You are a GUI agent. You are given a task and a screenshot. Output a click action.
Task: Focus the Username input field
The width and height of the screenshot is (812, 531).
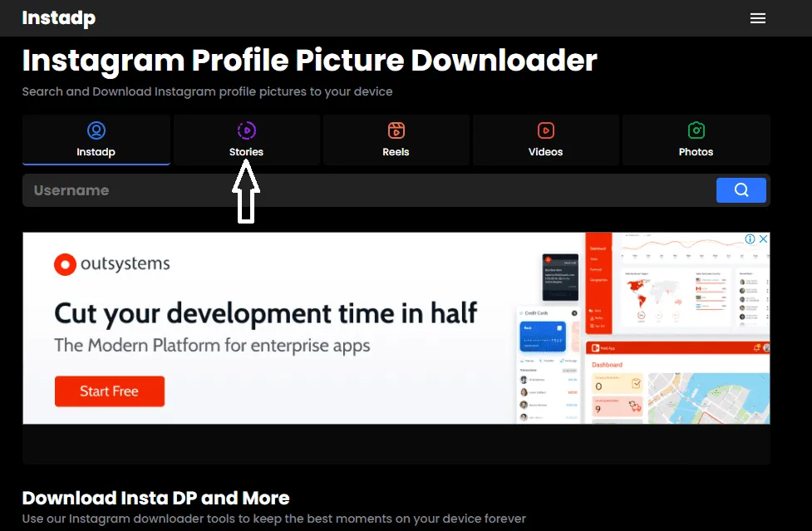(x=369, y=190)
